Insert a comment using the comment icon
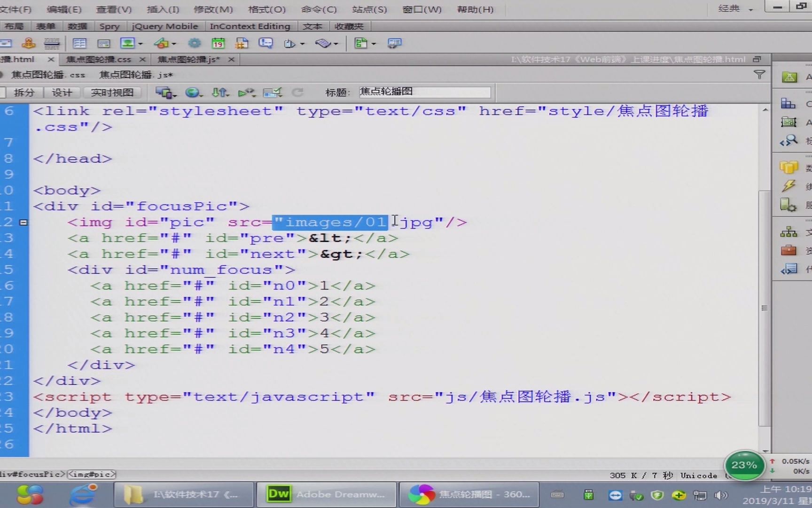 coord(265,44)
